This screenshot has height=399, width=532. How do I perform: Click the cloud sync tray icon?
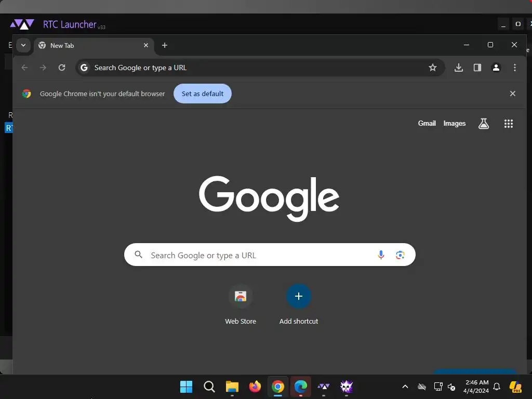pos(422,387)
